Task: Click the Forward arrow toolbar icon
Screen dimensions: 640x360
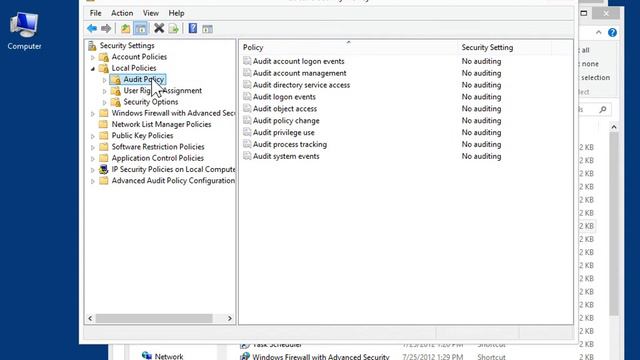Action: tap(106, 29)
